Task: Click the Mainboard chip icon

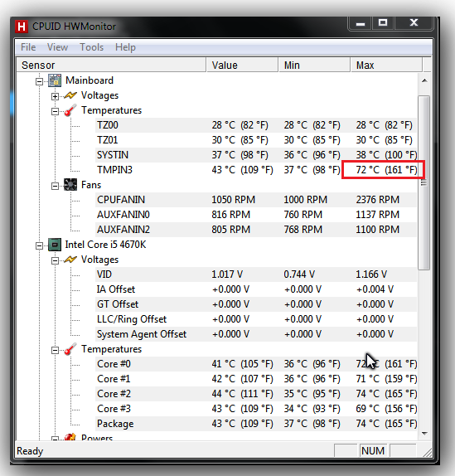Action: (x=55, y=80)
